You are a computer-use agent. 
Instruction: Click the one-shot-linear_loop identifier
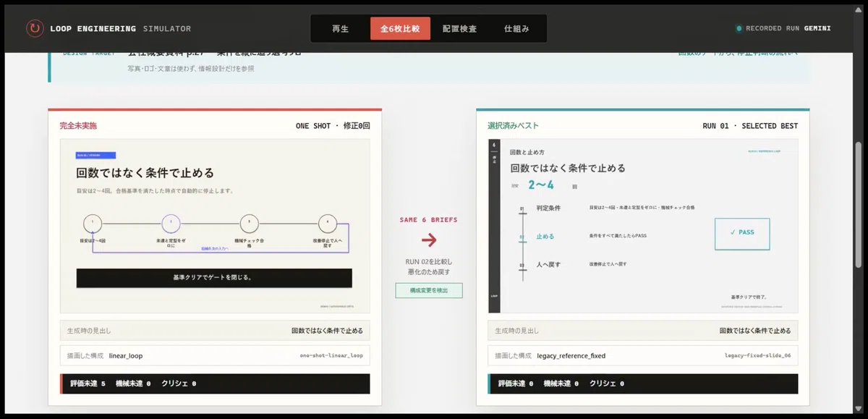coord(331,356)
